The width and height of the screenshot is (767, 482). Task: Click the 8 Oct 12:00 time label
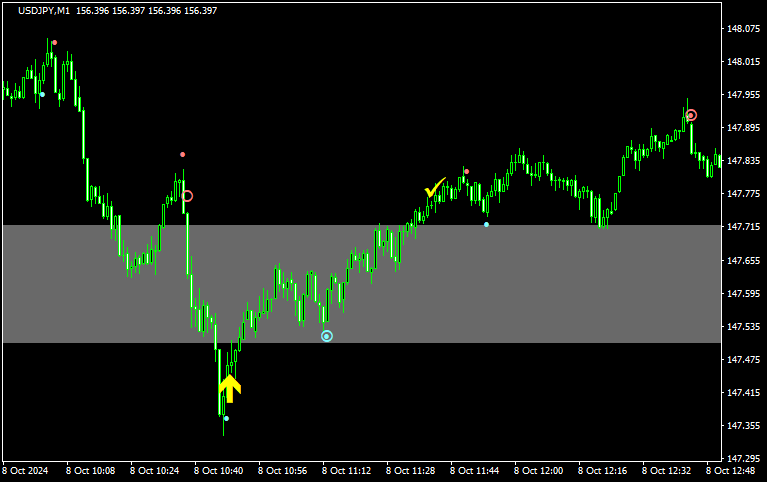[x=538, y=470]
